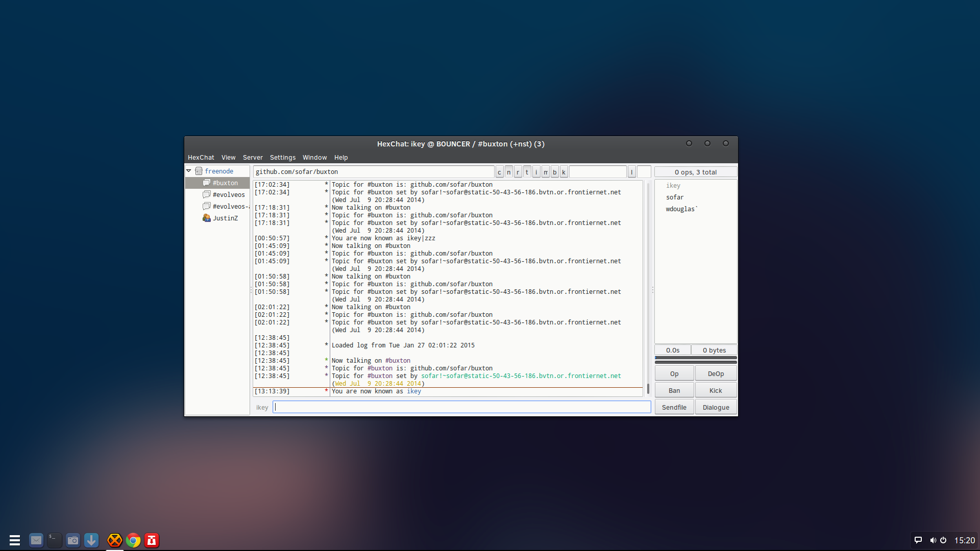The image size is (980, 551).
Task: Click the '0 ops, 3 total' user count label
Action: click(x=696, y=172)
